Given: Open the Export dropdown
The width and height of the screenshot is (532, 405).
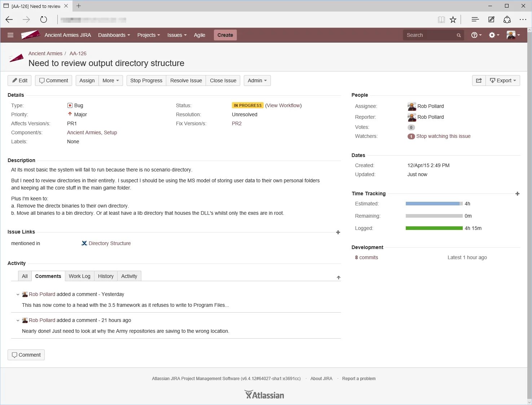Looking at the screenshot, I should [x=503, y=80].
